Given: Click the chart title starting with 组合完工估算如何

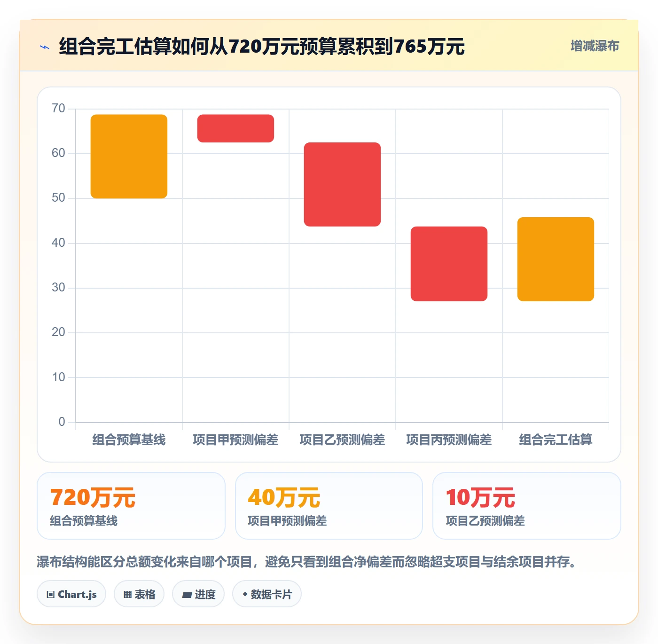Looking at the screenshot, I should pos(262,47).
